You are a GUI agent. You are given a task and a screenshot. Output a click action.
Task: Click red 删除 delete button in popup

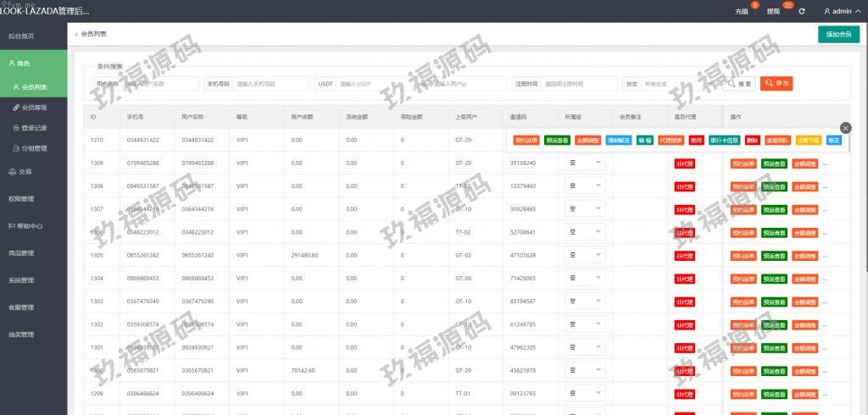pyautogui.click(x=752, y=140)
